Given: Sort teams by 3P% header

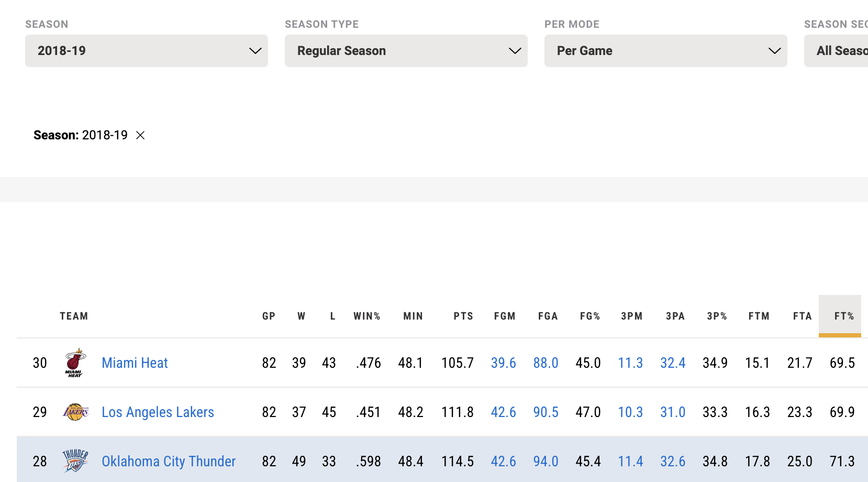Looking at the screenshot, I should 717,316.
